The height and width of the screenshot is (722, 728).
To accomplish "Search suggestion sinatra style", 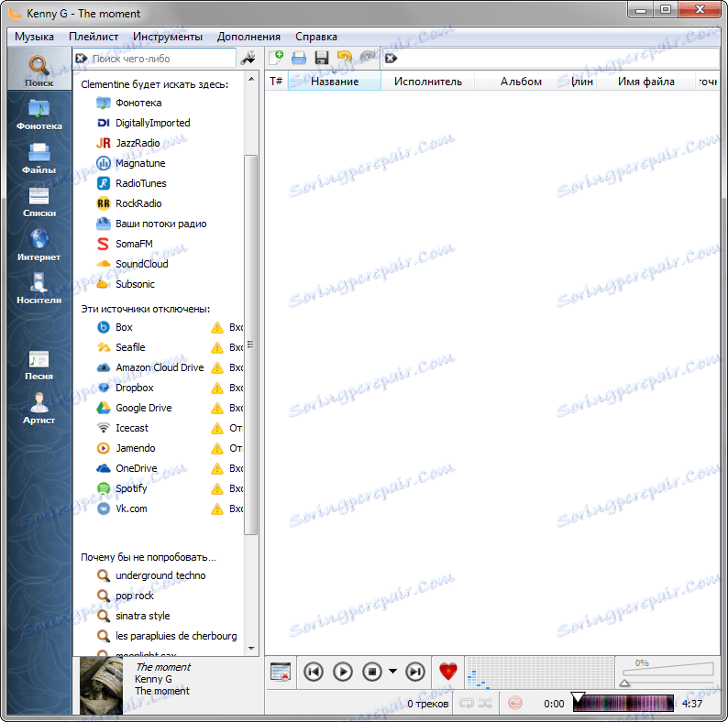I will pos(134,616).
